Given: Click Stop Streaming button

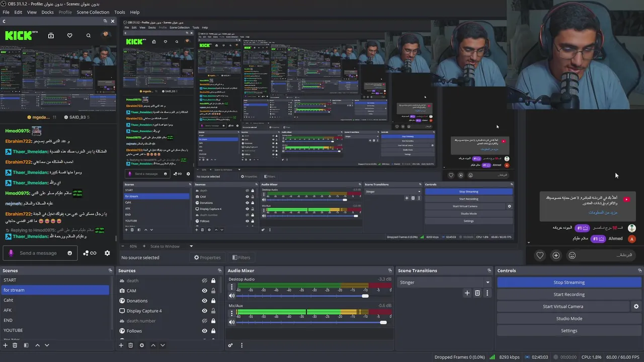Looking at the screenshot, I should (x=569, y=282).
